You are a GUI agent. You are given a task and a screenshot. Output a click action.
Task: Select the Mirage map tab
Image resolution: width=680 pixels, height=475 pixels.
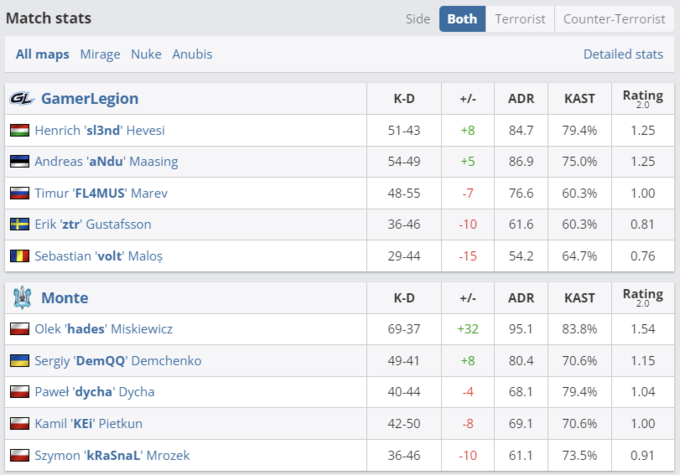[x=100, y=54]
